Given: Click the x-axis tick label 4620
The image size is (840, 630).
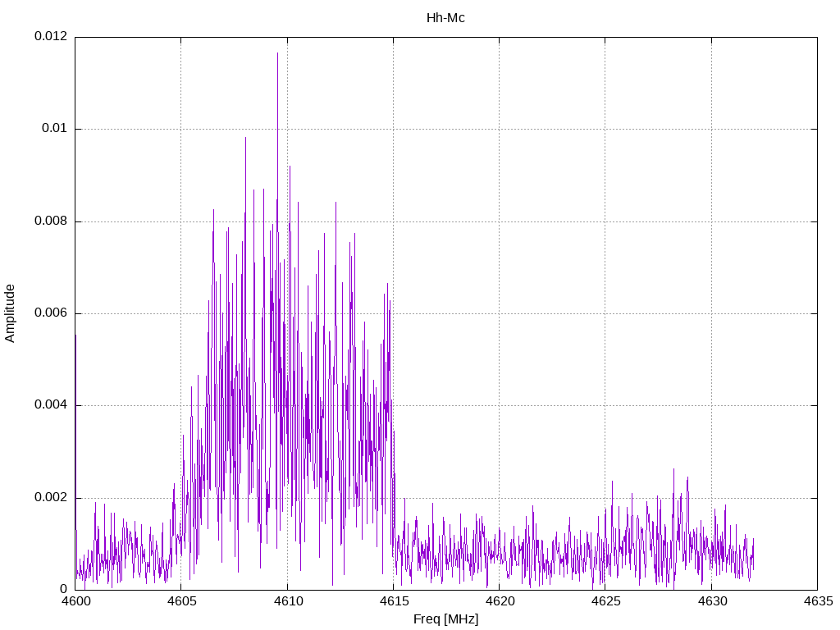Looking at the screenshot, I should [500, 601].
